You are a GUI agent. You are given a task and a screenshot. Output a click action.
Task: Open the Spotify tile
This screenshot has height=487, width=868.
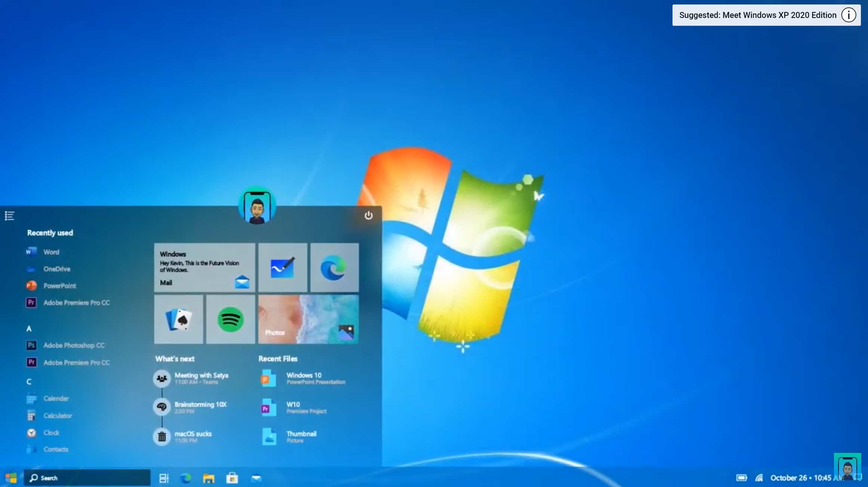[x=231, y=319]
